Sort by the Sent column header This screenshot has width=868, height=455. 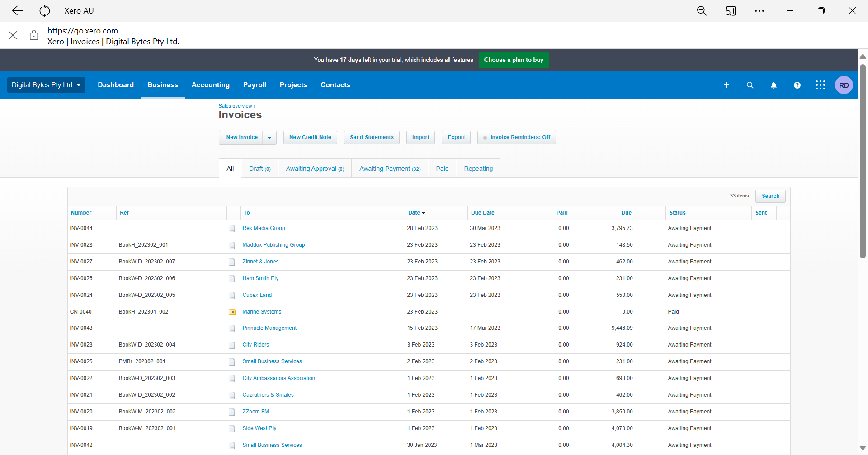pyautogui.click(x=761, y=213)
